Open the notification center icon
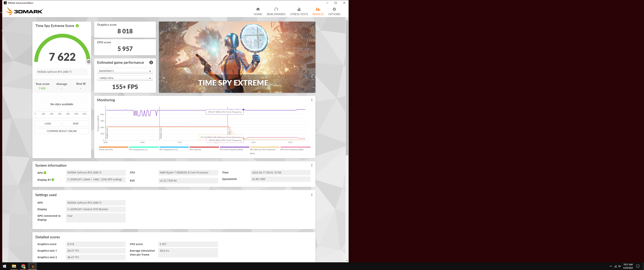This screenshot has height=270, width=644. [x=638, y=266]
